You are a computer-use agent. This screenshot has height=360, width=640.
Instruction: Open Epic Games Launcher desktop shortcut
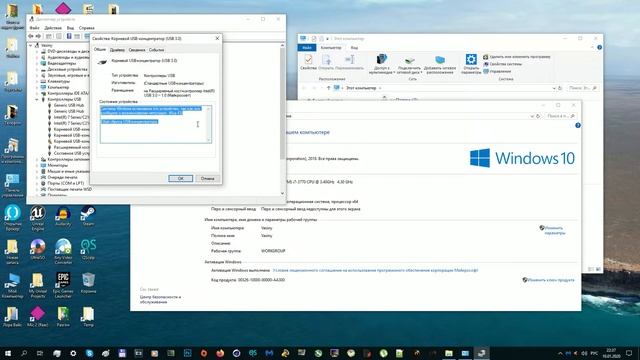63,284
